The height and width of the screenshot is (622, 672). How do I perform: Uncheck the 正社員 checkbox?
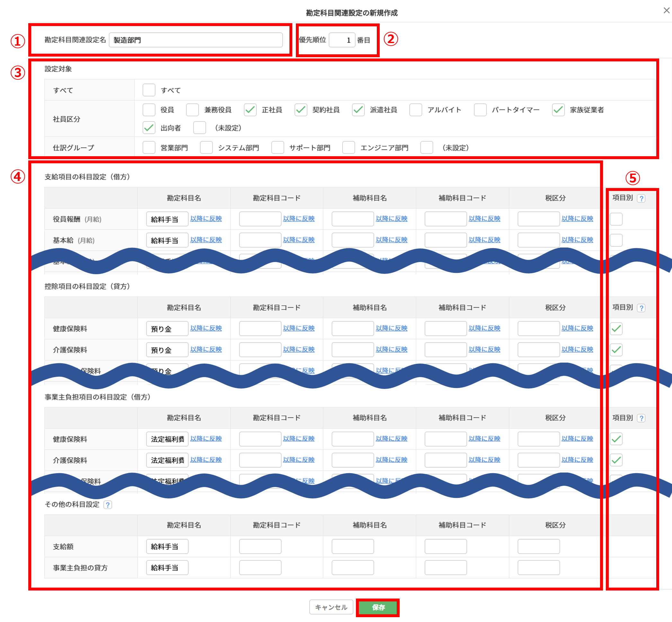tap(250, 110)
